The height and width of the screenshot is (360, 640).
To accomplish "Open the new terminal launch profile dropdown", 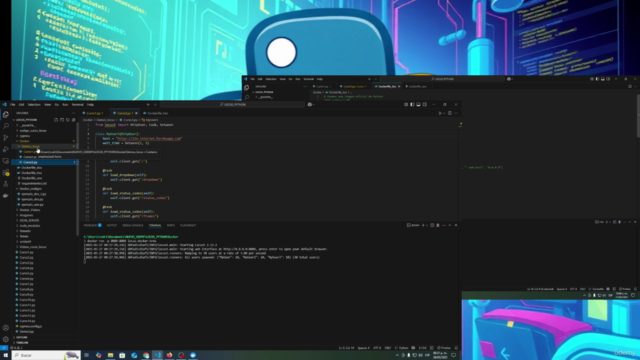I will click(x=427, y=225).
